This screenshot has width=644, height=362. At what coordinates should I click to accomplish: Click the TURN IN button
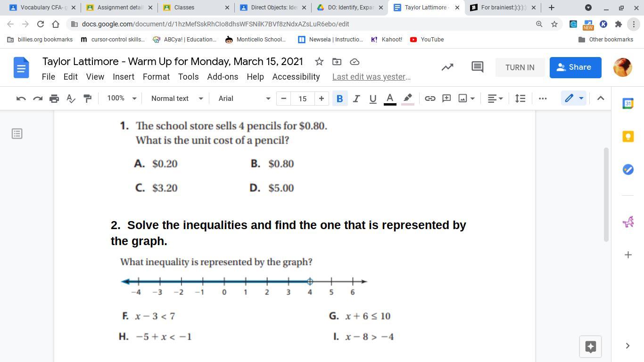[x=520, y=67]
